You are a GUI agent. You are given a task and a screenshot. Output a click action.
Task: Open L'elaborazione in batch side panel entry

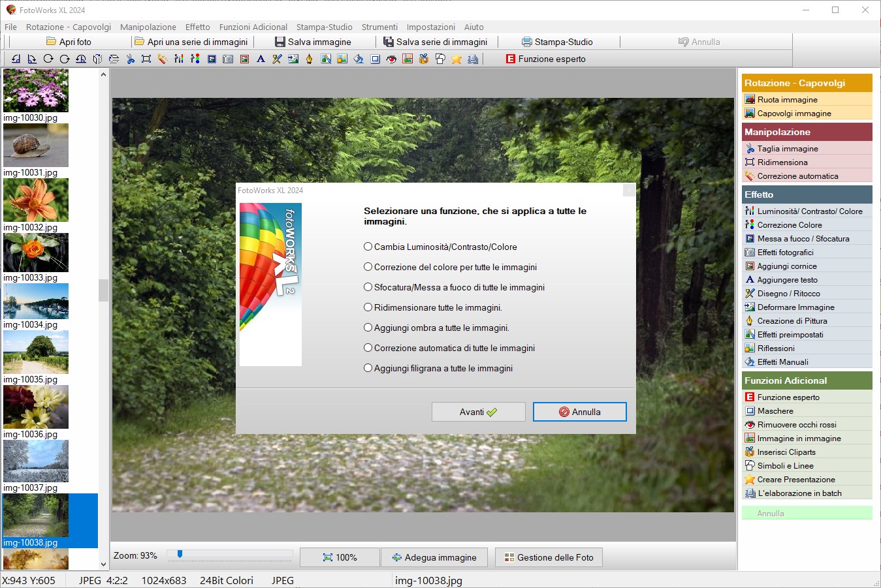(x=807, y=493)
